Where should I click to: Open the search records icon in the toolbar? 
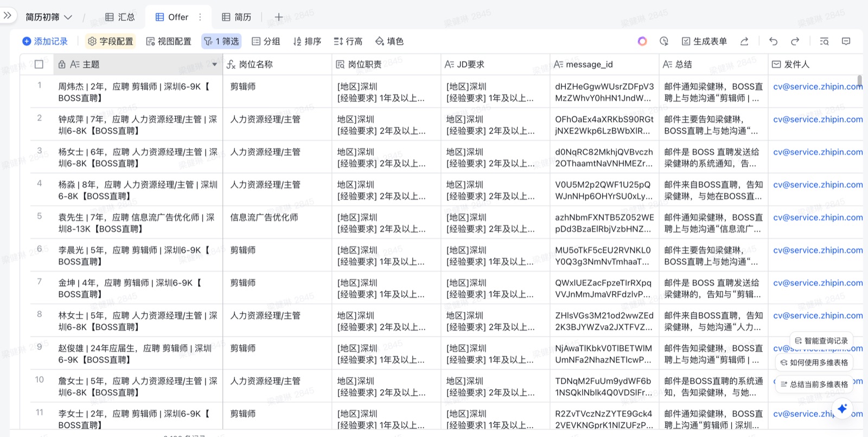[x=824, y=41]
